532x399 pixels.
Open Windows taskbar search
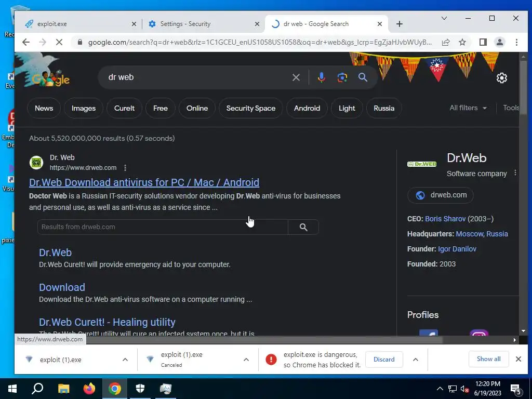coord(37,389)
